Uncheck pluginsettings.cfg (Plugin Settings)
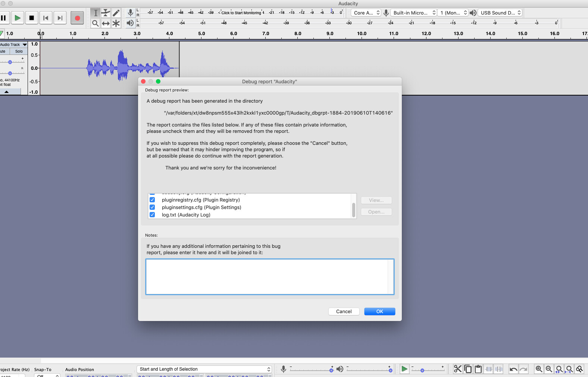Image resolution: width=588 pixels, height=377 pixels. pyautogui.click(x=152, y=207)
